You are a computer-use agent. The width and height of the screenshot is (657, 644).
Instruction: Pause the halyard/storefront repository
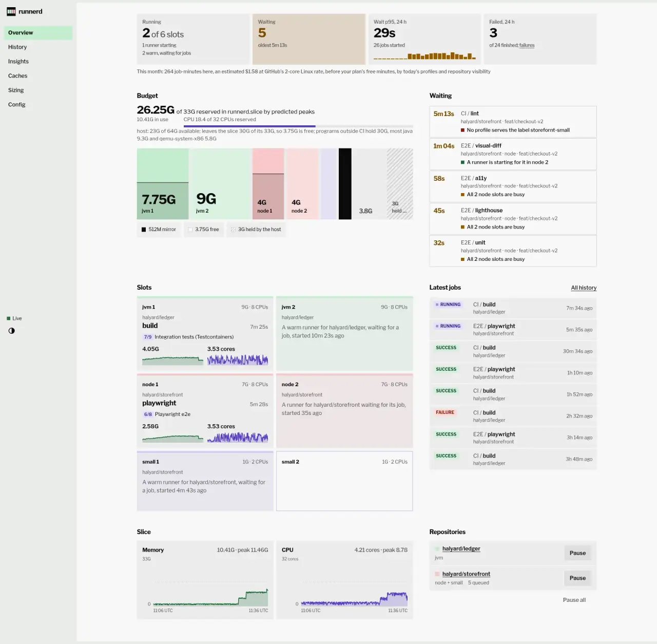(577, 578)
